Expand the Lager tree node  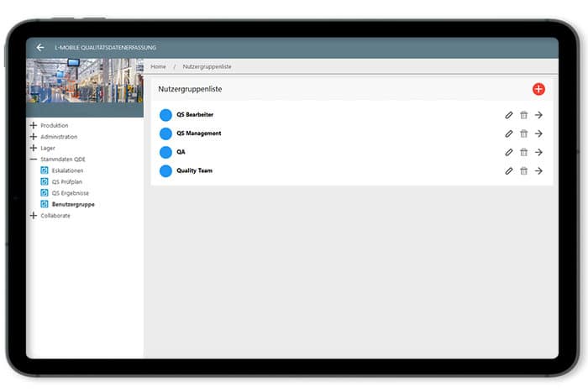34,148
